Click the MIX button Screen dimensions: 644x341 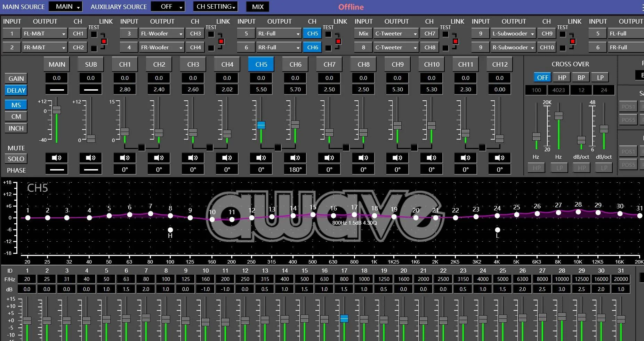258,7
